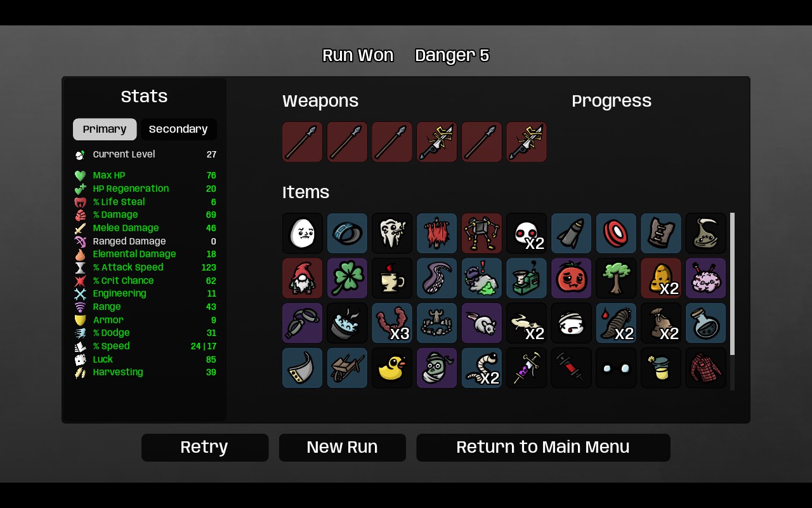
Task: Select the potion flask item
Action: (x=706, y=323)
